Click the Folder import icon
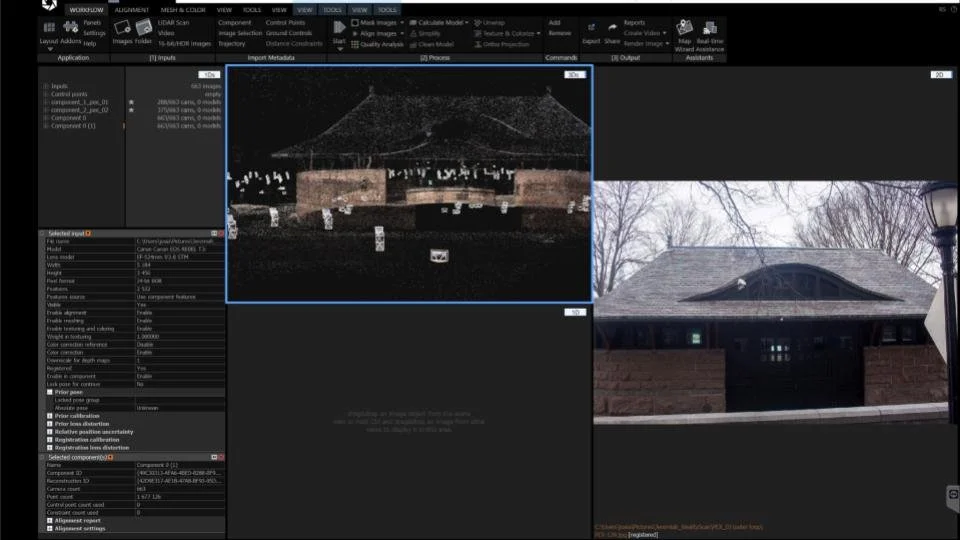This screenshot has height=540, width=960. coord(144,27)
